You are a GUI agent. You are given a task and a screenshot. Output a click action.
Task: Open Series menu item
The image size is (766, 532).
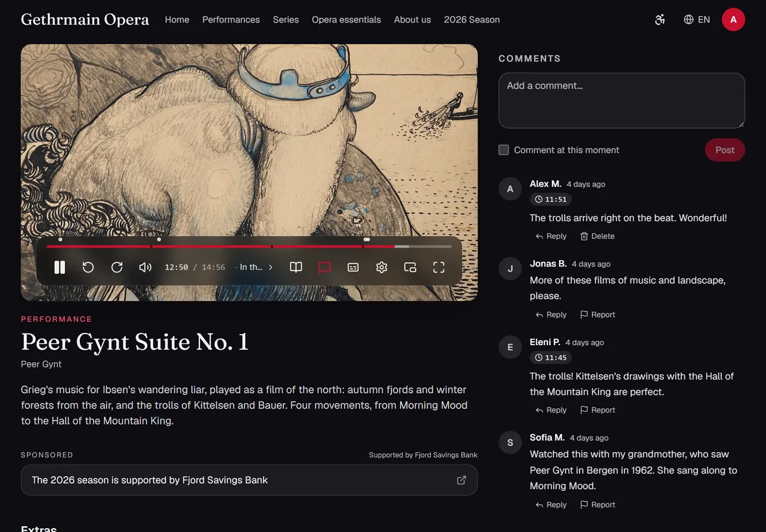click(286, 19)
